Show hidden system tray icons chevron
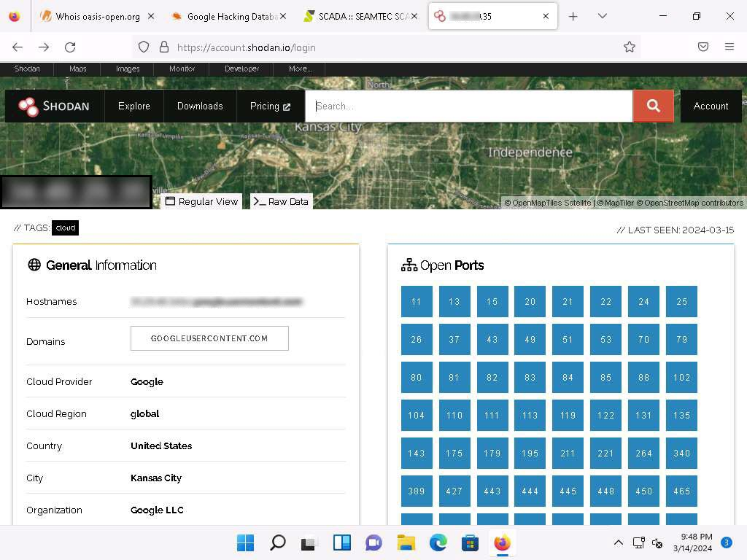The width and height of the screenshot is (747, 560). (x=618, y=542)
